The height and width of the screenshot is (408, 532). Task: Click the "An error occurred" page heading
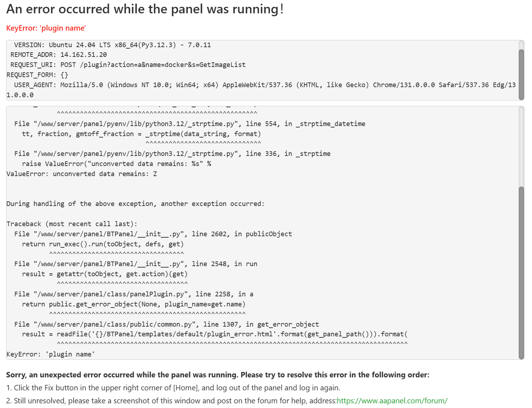145,9
